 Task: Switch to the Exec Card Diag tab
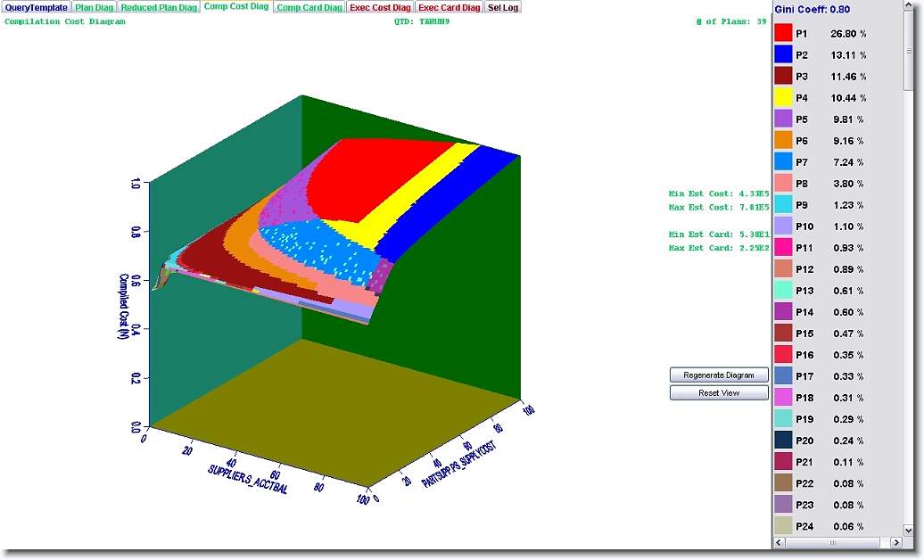[x=449, y=7]
